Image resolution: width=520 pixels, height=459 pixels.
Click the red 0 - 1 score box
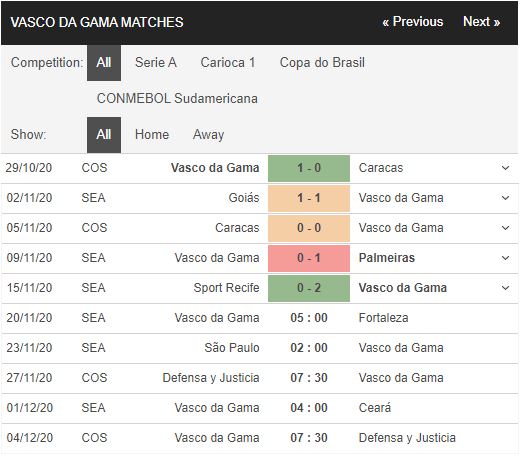309,258
